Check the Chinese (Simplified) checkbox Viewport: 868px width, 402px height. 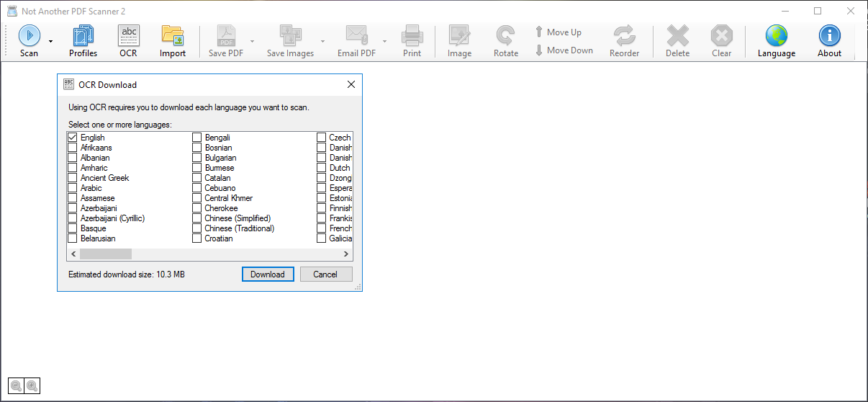click(x=196, y=218)
